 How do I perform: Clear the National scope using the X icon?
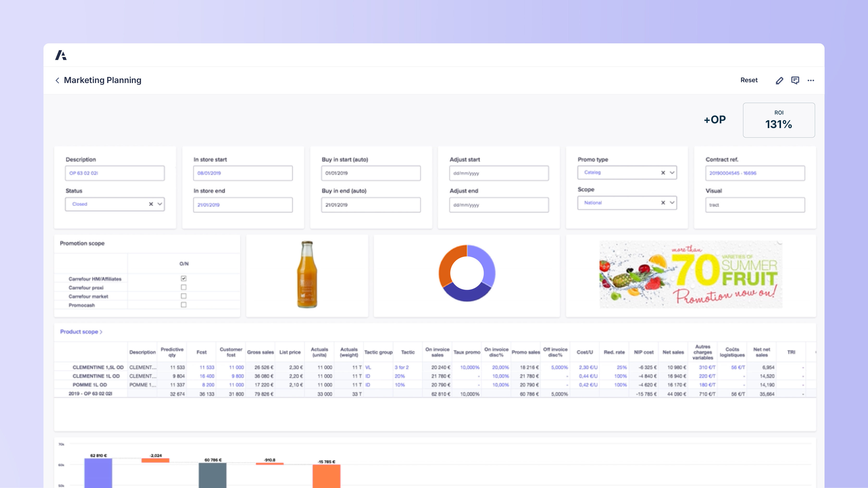pyautogui.click(x=663, y=203)
